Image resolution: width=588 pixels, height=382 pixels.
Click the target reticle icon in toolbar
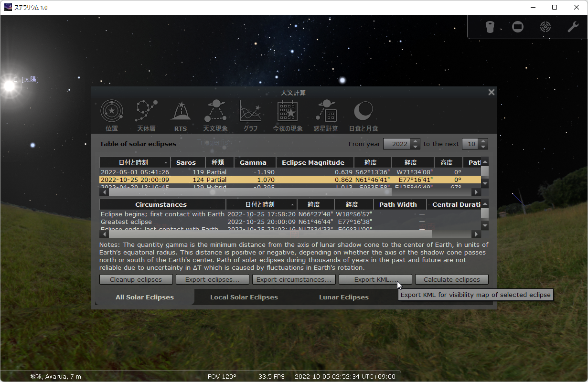pyautogui.click(x=545, y=27)
